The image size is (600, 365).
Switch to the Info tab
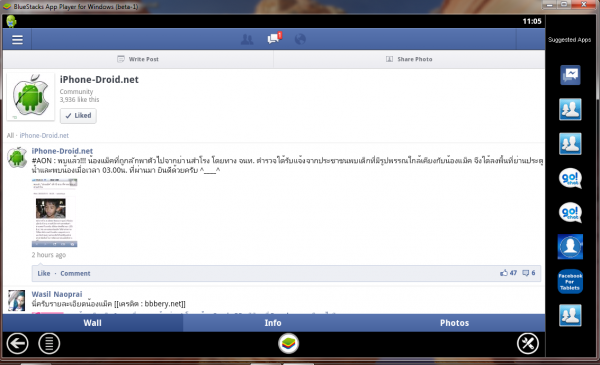pyautogui.click(x=273, y=323)
